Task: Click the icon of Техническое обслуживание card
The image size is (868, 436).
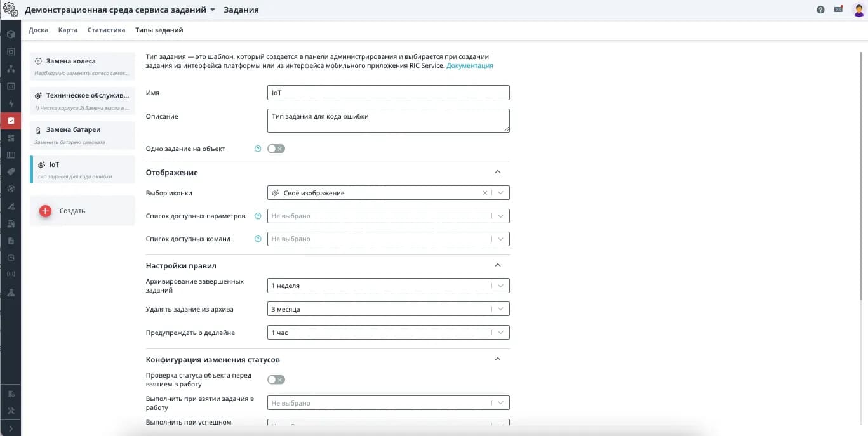Action: point(39,96)
